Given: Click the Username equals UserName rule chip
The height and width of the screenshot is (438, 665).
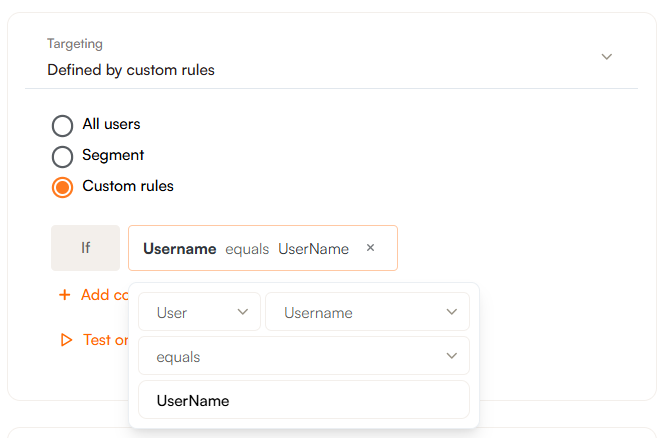Looking at the screenshot, I should tap(246, 248).
